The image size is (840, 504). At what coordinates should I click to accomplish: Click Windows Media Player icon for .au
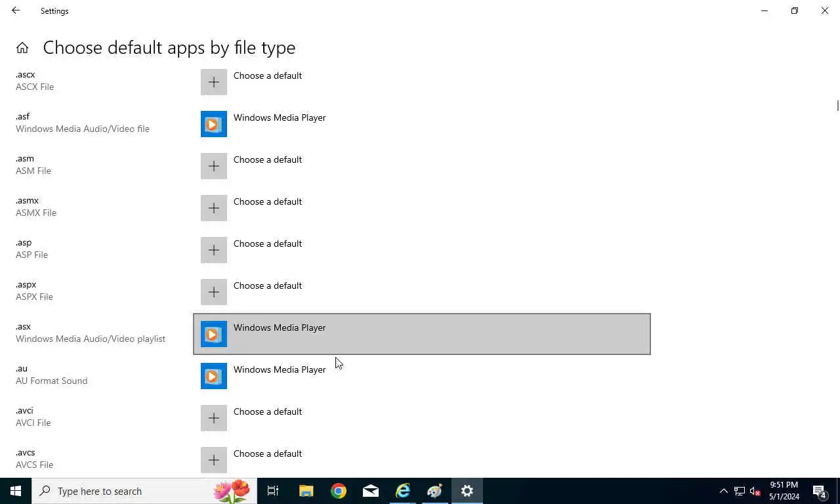pos(214,376)
